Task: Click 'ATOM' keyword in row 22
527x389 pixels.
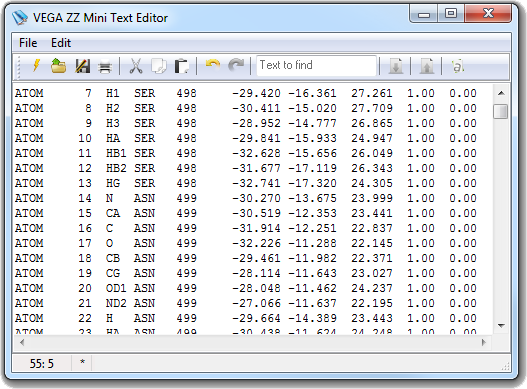Action: [29, 318]
